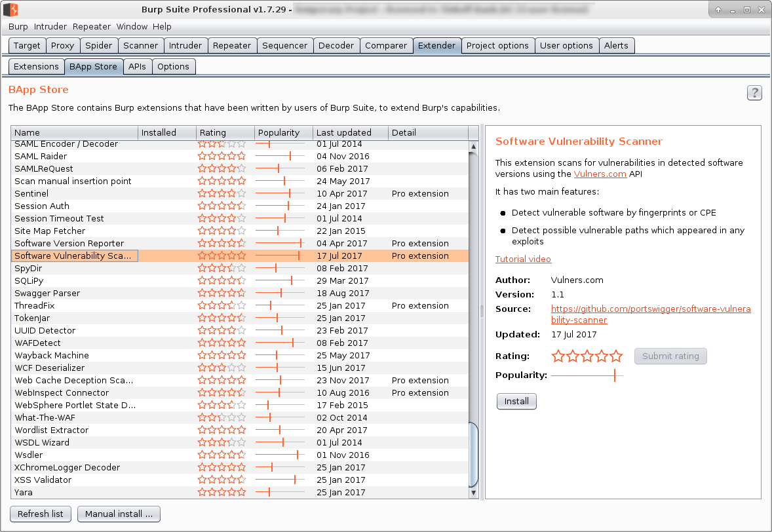Click the popularity bar in the detail panel
The image size is (772, 532).
587,375
